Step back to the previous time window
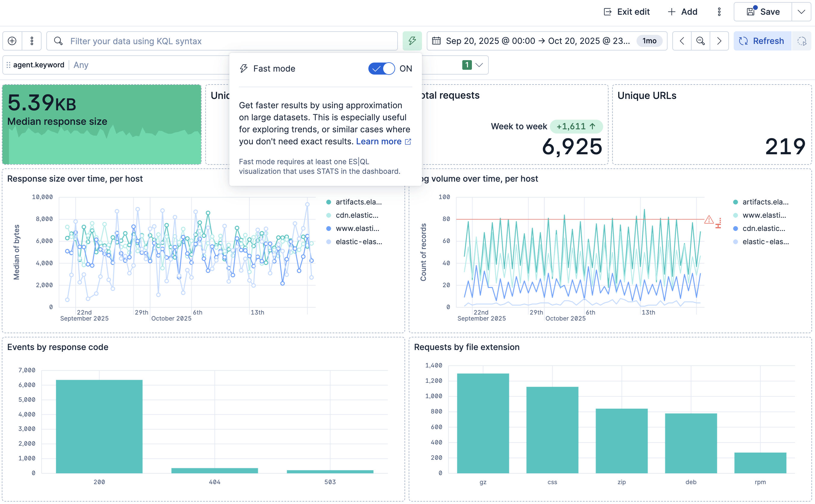The image size is (815, 504). click(682, 41)
